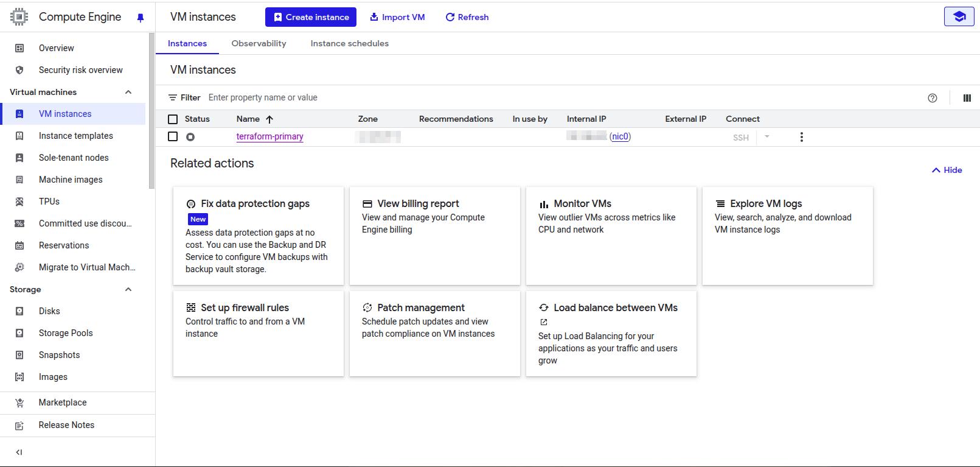The height and width of the screenshot is (467, 980).
Task: Open more actions menu for terraform-primary
Action: pyautogui.click(x=801, y=137)
